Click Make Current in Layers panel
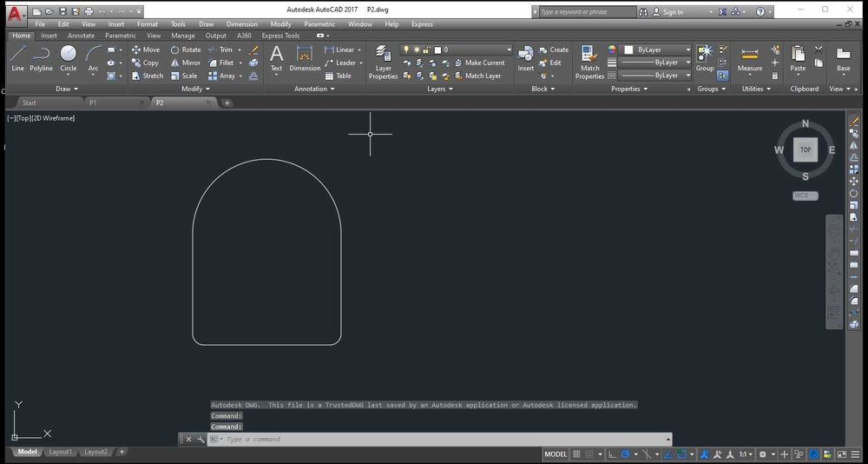This screenshot has height=464, width=868. pos(479,63)
